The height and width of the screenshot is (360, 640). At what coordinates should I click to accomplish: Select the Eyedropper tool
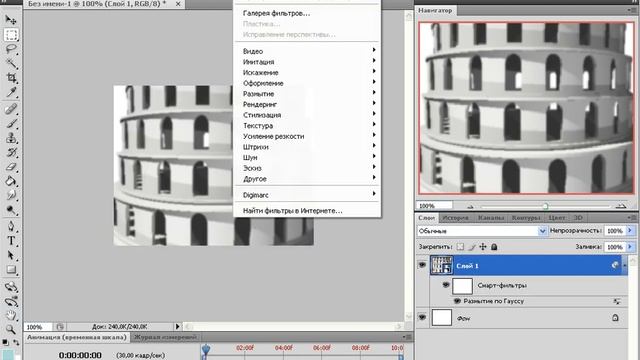point(11,92)
